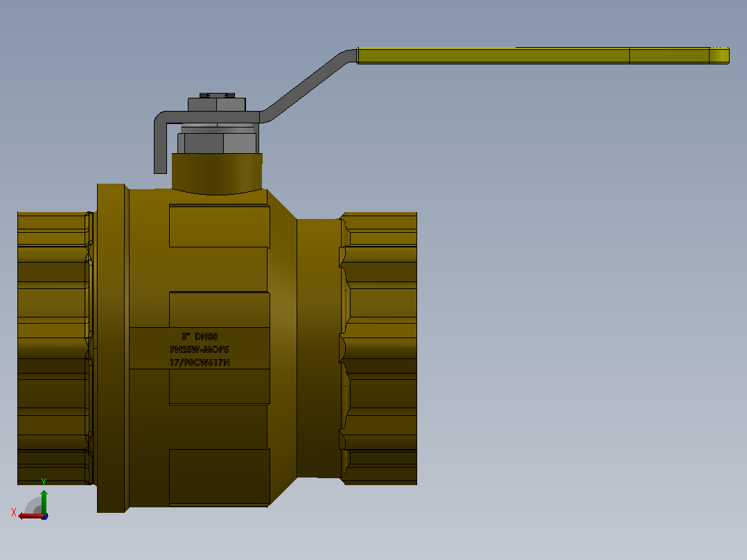
Task: Pick the top recessed rectangular pocket on body
Action: pyautogui.click(x=219, y=226)
